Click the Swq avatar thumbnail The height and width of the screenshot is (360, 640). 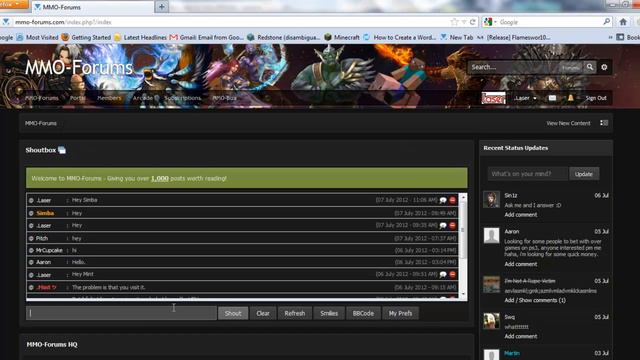(491, 321)
